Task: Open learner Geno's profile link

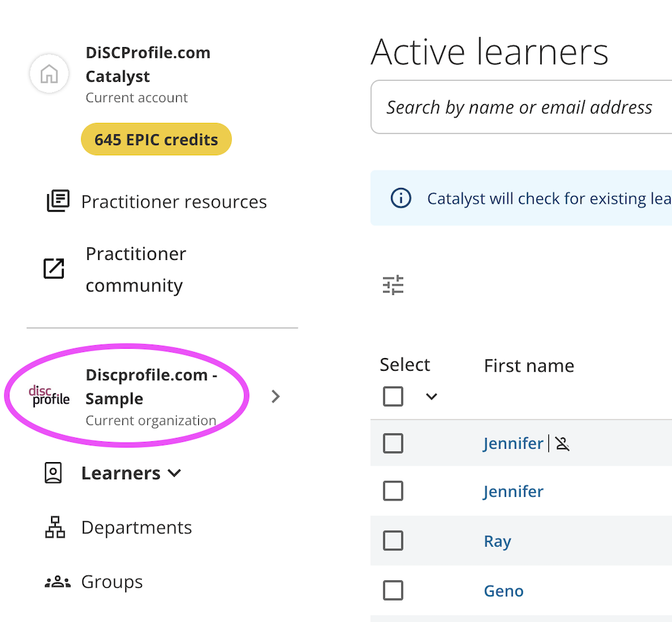Action: point(503,591)
